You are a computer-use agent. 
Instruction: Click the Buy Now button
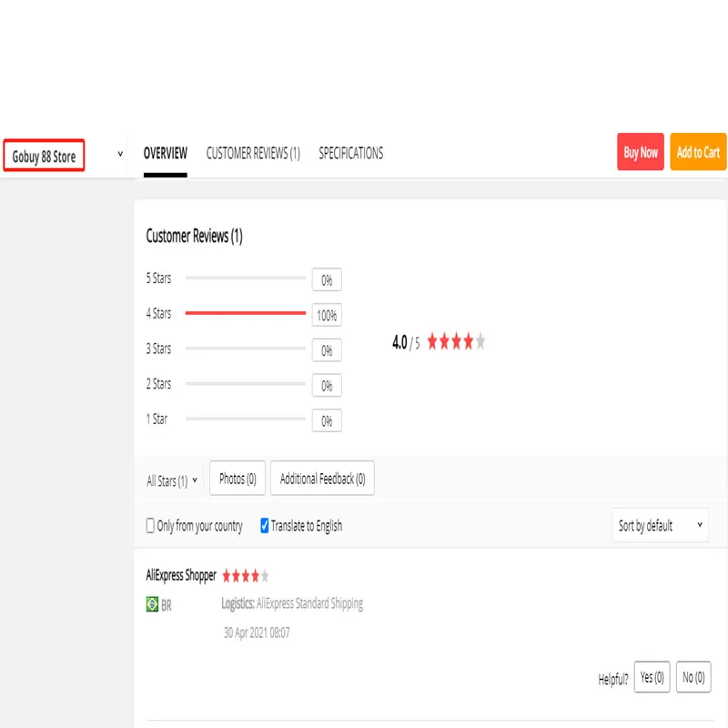coord(641,152)
